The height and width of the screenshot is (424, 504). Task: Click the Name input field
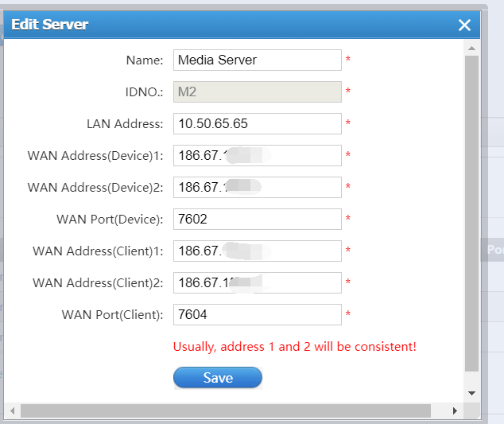click(257, 60)
